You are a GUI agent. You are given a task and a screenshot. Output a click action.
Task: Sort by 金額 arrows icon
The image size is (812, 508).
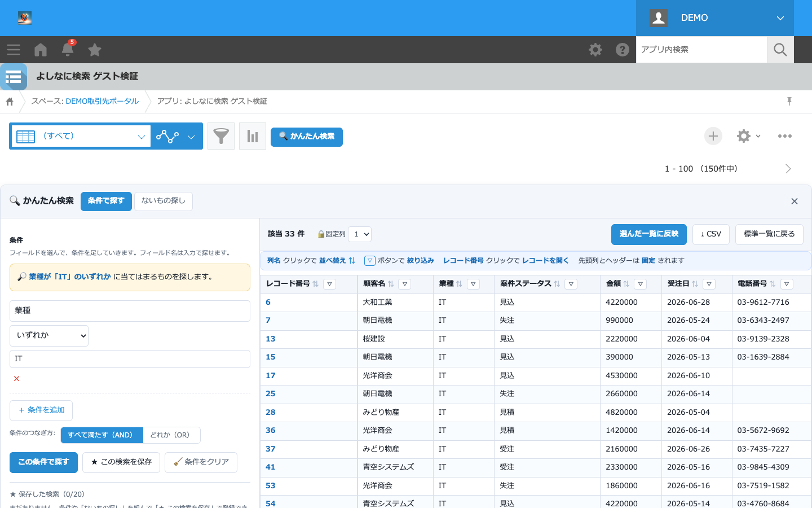[626, 284]
